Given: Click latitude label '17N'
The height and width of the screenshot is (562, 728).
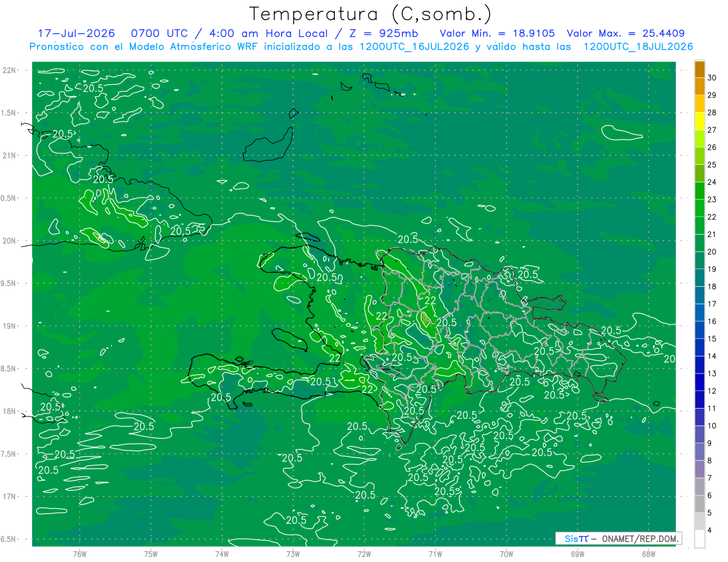Looking at the screenshot, I should pos(10,497).
